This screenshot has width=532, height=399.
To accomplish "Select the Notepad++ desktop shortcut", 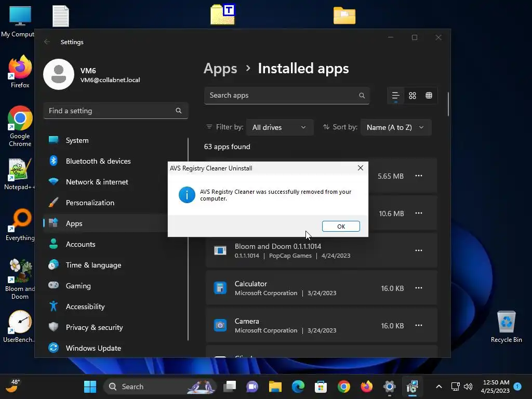I will pos(20,174).
